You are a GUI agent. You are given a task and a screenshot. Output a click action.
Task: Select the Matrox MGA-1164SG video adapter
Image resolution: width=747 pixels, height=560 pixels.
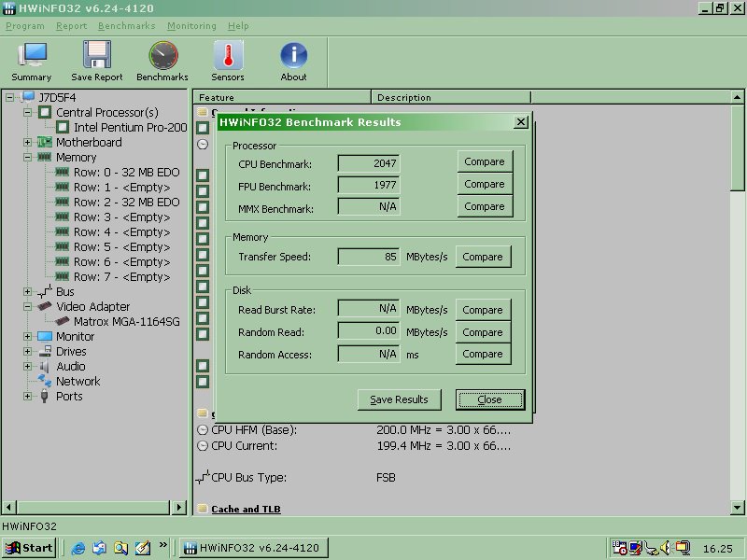[x=126, y=321]
